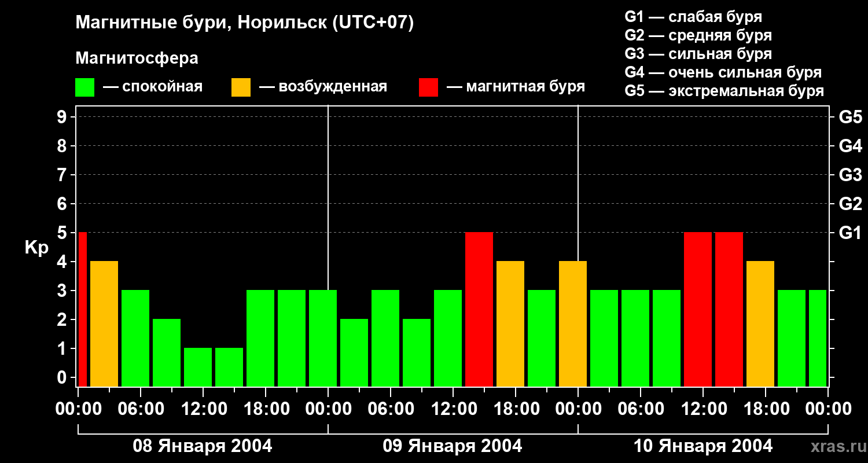Click the green bar crossing midnight into 09 Января
The image size is (868, 463).
[x=323, y=338]
